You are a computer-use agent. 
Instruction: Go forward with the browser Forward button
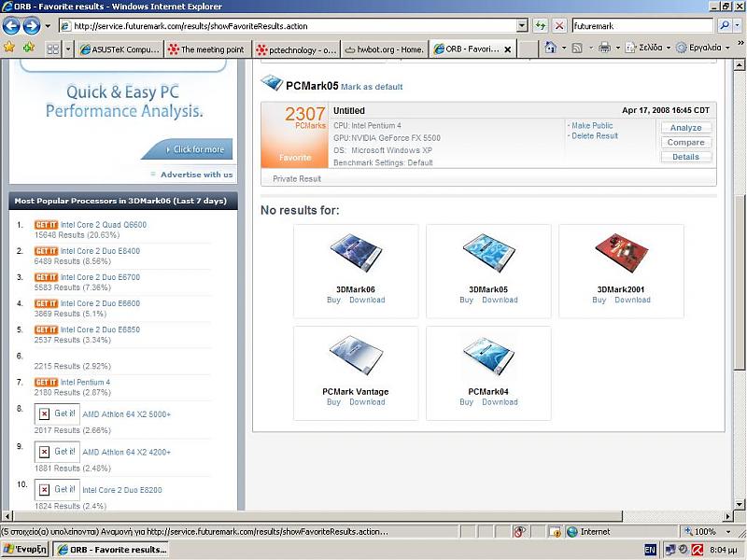click(x=32, y=26)
